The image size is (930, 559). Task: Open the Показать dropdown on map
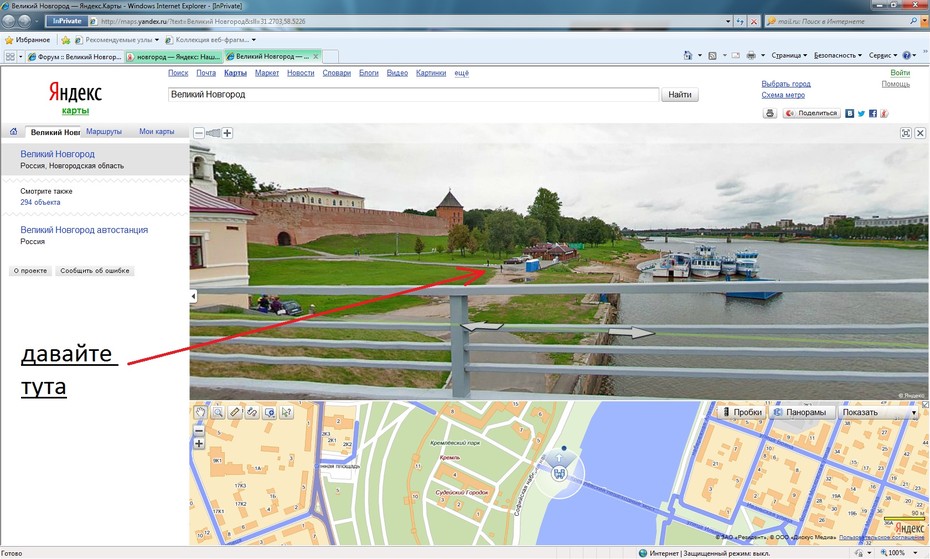pos(878,412)
